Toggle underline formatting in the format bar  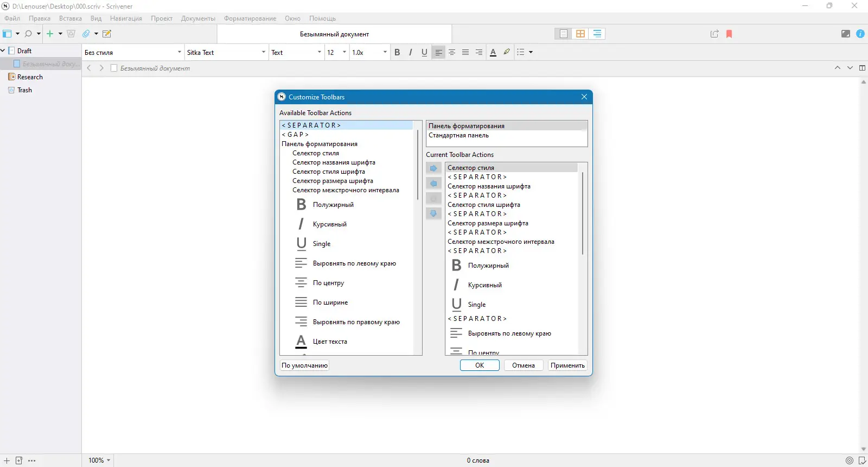click(x=424, y=52)
